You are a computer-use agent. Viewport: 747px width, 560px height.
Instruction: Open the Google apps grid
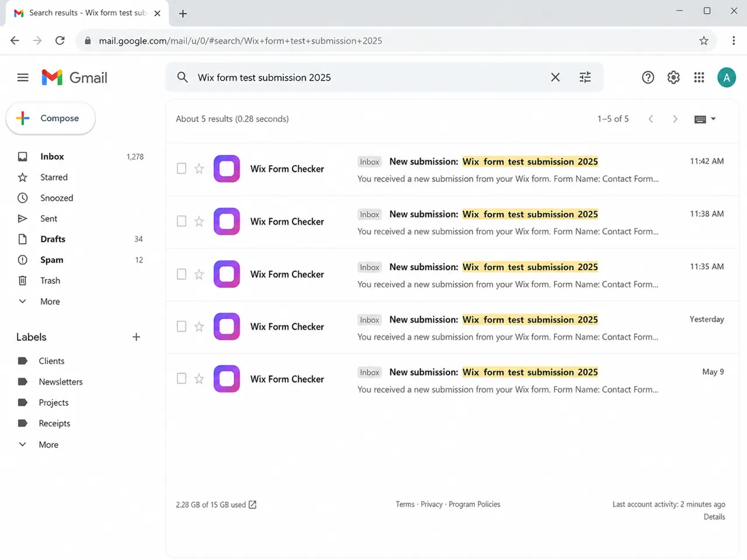coord(699,77)
